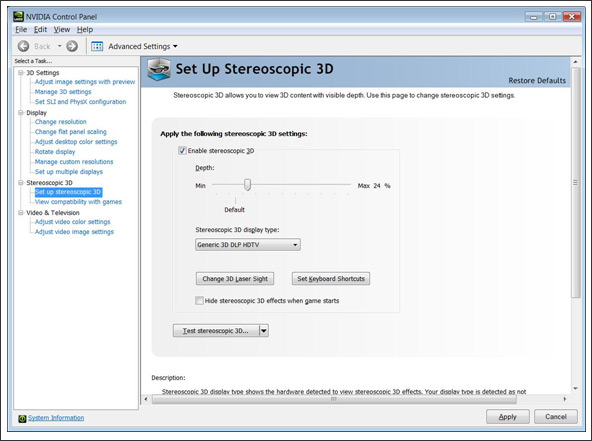592x441 pixels.
Task: Select Set up multiple displays
Action: click(x=69, y=172)
